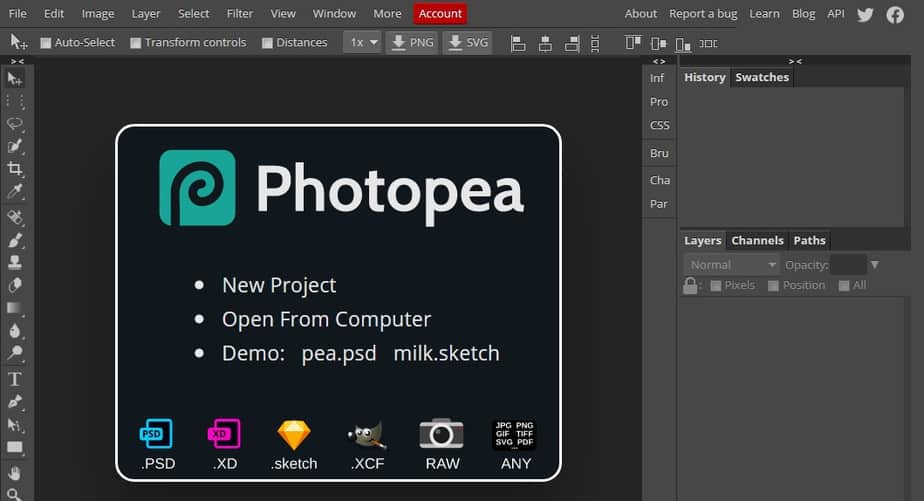Image resolution: width=924 pixels, height=501 pixels.
Task: Open the pea.psd demo file link
Action: (339, 353)
